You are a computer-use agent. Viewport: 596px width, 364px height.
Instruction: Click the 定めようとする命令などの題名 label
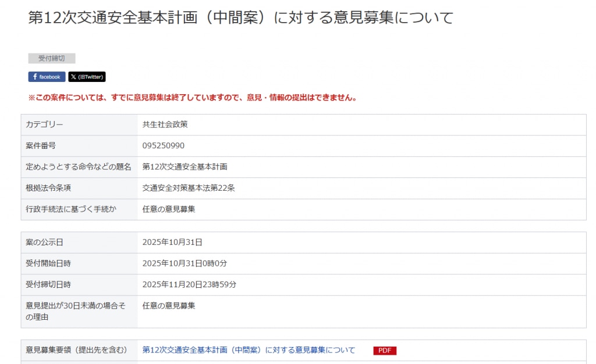tap(79, 167)
